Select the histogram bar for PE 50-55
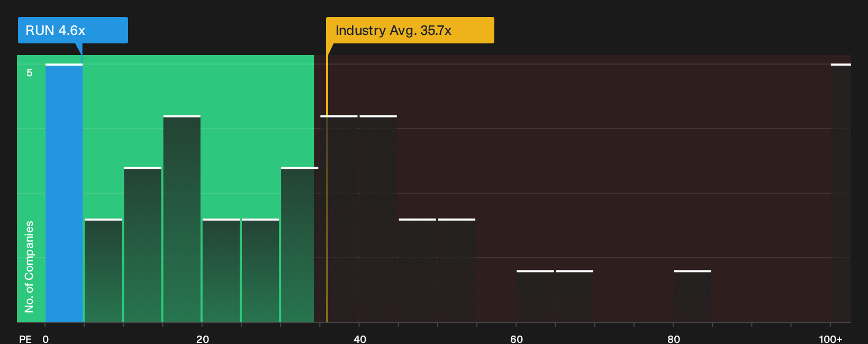This screenshot has height=344, width=868. tap(457, 270)
